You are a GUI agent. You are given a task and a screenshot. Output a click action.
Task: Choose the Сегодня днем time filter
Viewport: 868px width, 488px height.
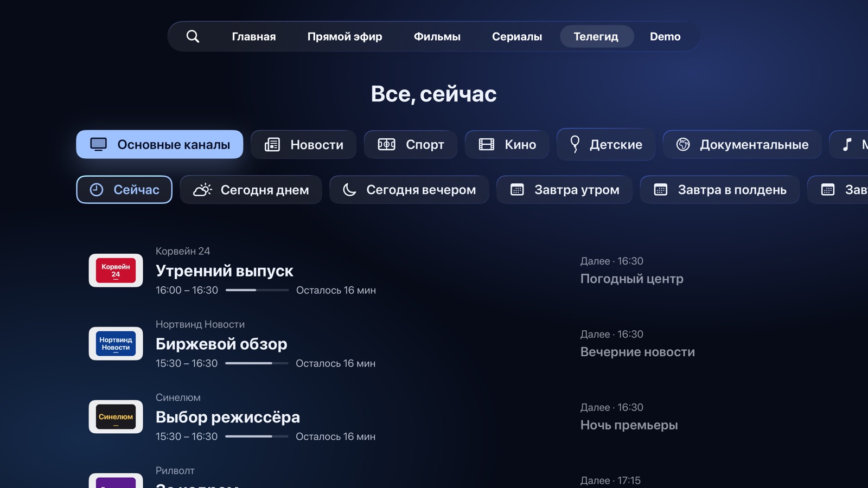(251, 190)
